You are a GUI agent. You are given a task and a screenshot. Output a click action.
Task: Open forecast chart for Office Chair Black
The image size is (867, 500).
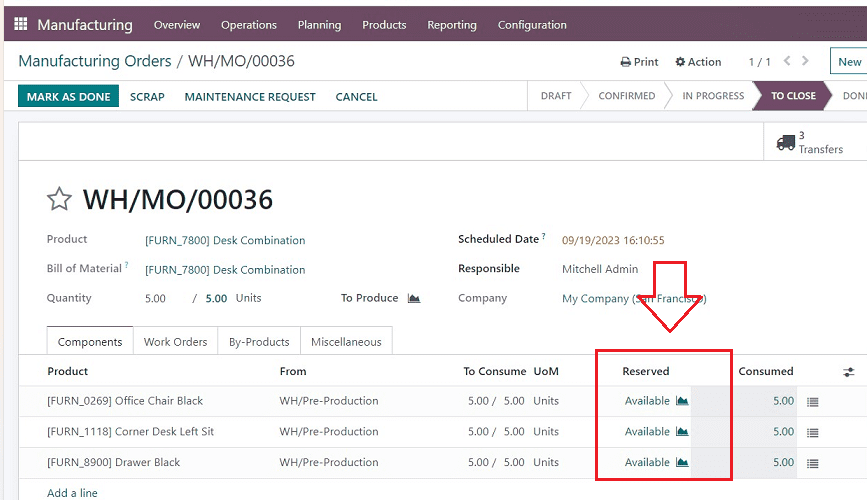click(x=682, y=400)
